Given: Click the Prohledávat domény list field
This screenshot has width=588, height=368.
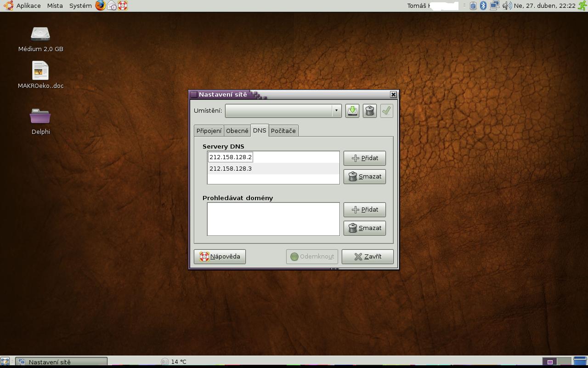Looking at the screenshot, I should [x=273, y=219].
